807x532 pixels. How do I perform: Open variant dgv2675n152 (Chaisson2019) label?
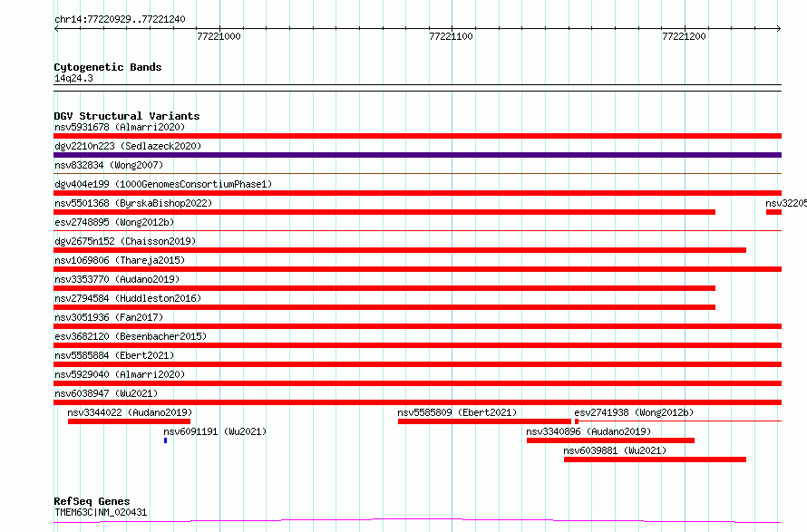(125, 241)
